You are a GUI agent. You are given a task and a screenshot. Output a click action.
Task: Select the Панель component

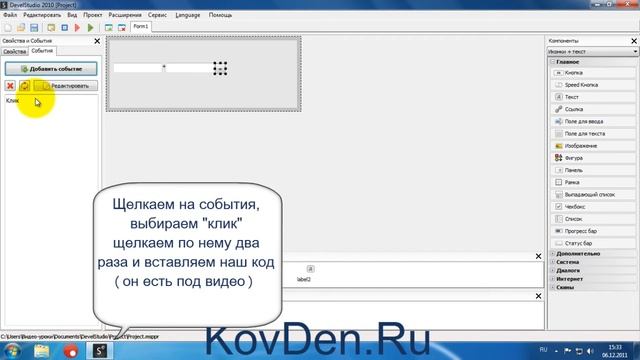pyautogui.click(x=593, y=170)
